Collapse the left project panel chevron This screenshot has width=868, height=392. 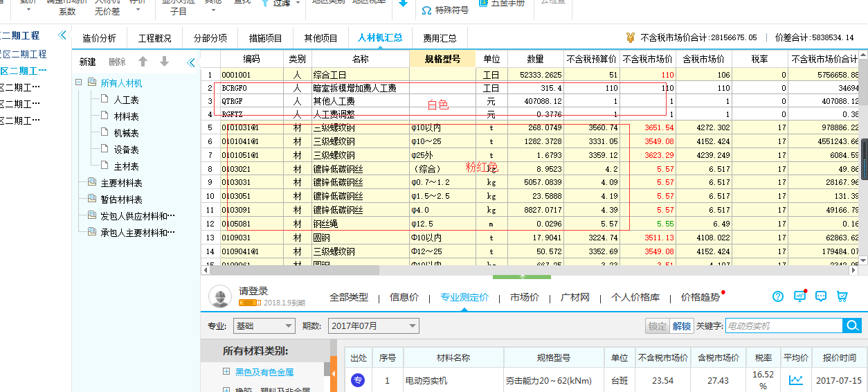tap(62, 35)
